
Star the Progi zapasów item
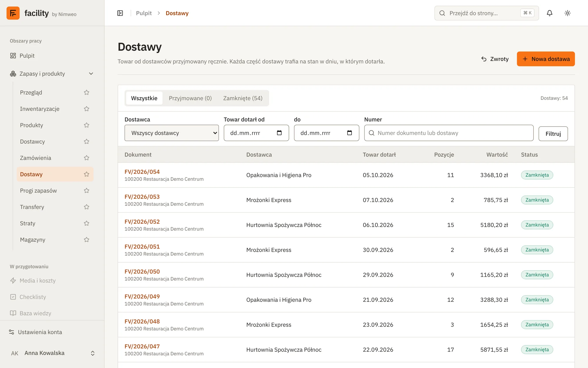point(86,190)
